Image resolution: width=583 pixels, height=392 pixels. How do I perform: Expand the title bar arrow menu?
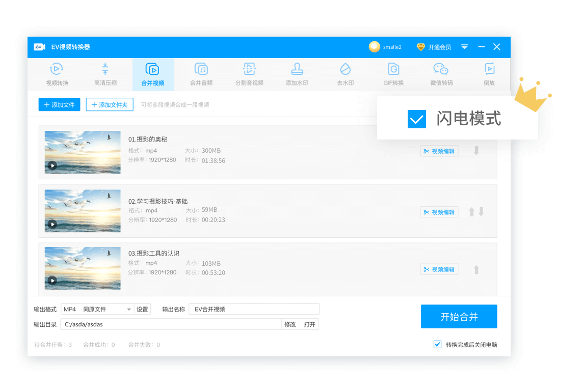point(464,46)
